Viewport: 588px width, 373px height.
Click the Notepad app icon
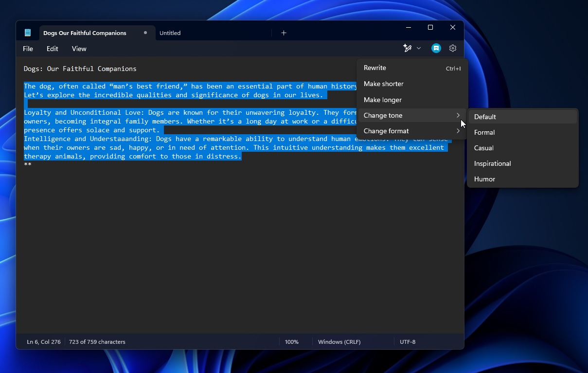[x=28, y=33]
